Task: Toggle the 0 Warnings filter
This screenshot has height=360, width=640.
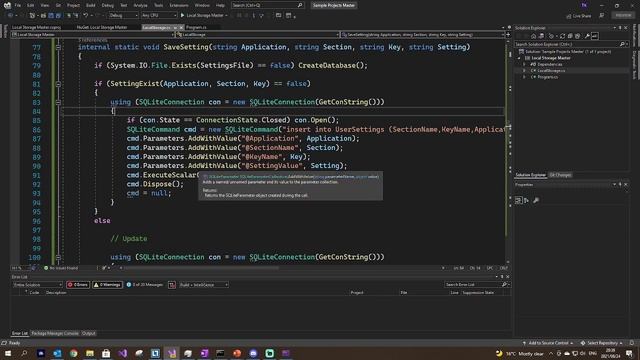Action: [x=108, y=284]
